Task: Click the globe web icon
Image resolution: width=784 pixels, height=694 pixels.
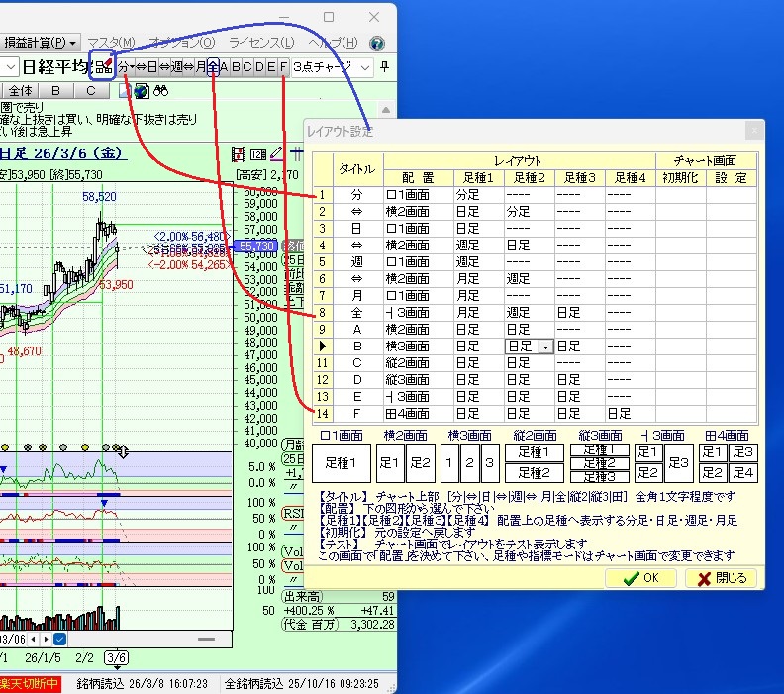Action: coord(141,91)
